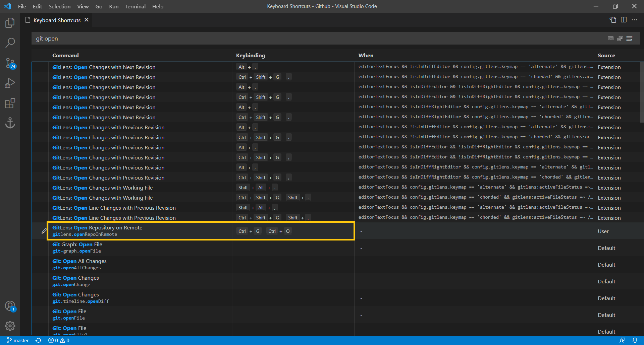
Task: Select Open Changes with Working File 'Shift + Alt + .' row
Action: point(337,188)
